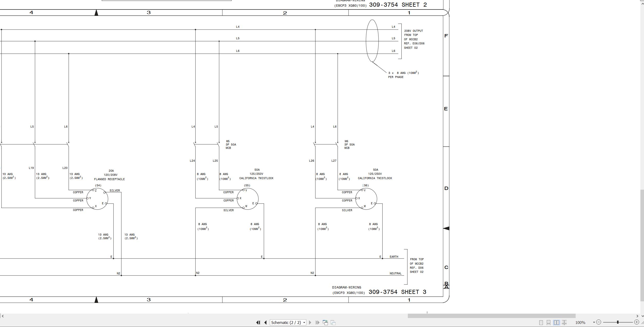This screenshot has height=327, width=644.
Task: Go to the first page
Action: tap(258, 322)
